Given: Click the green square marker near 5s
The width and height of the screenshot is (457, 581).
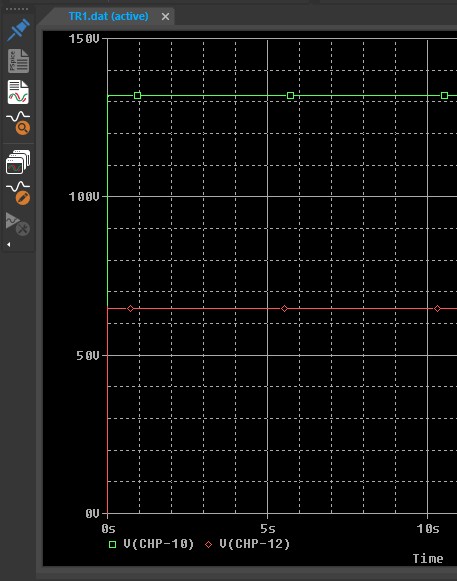Looking at the screenshot, I should click(291, 96).
